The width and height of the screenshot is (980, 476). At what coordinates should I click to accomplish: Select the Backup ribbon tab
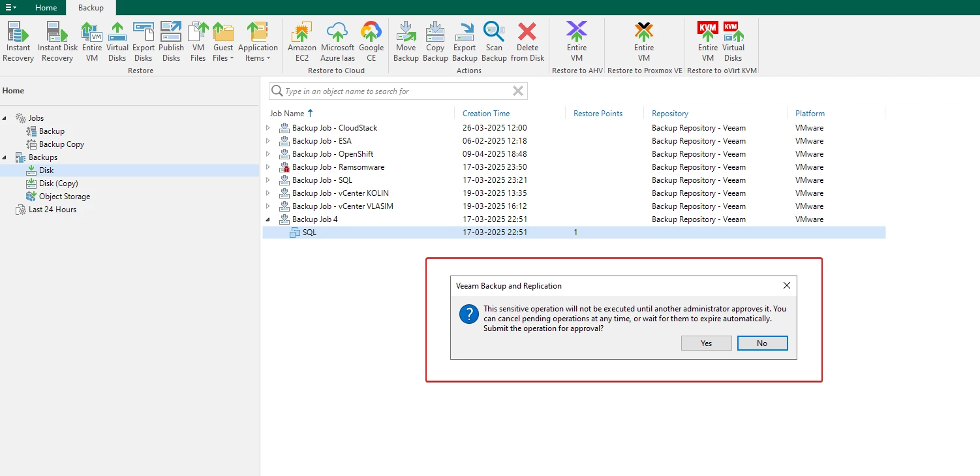tap(91, 8)
